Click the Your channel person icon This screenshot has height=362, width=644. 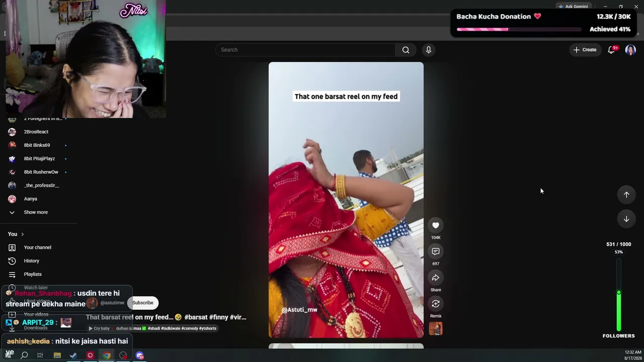[12, 247]
